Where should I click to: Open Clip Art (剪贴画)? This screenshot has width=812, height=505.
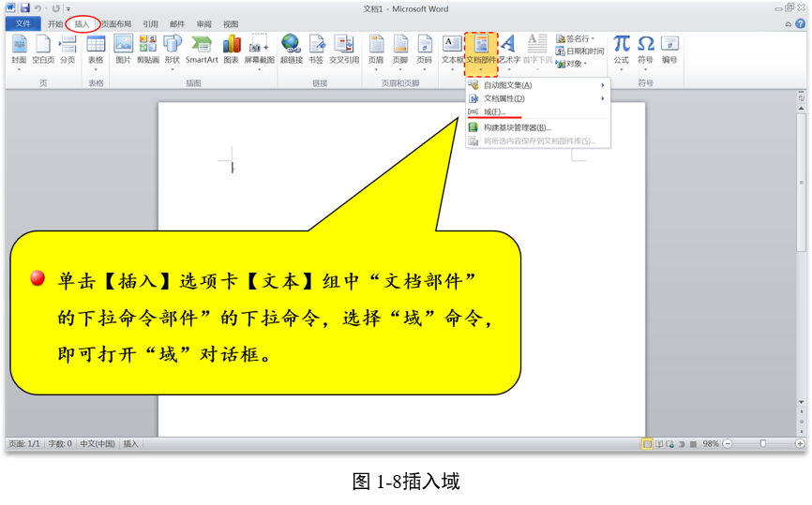point(147,51)
